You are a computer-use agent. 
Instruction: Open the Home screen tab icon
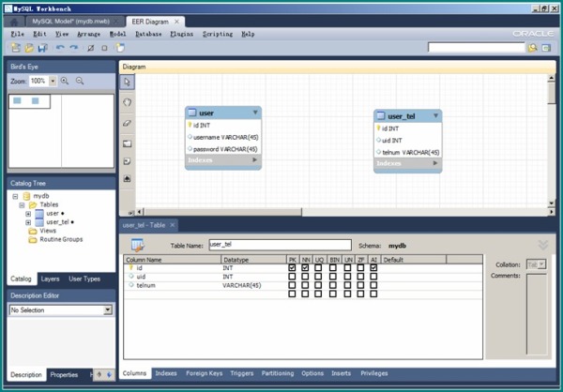tap(14, 22)
